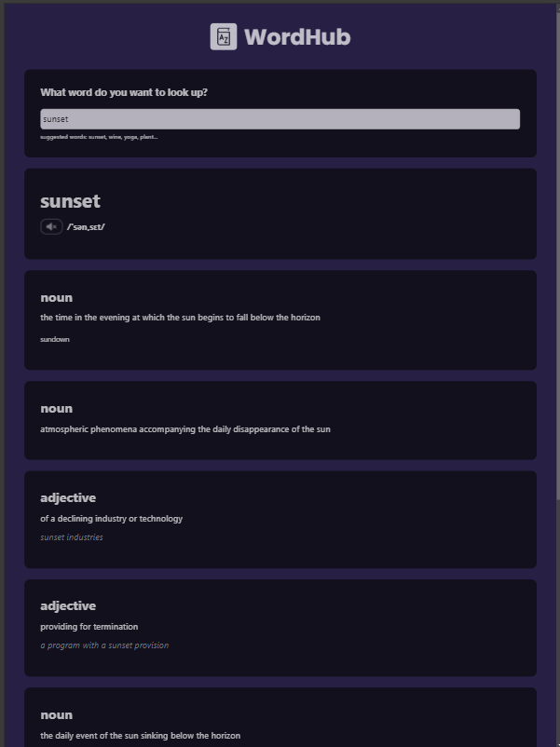Click the book A-Z icon in the header

click(223, 35)
